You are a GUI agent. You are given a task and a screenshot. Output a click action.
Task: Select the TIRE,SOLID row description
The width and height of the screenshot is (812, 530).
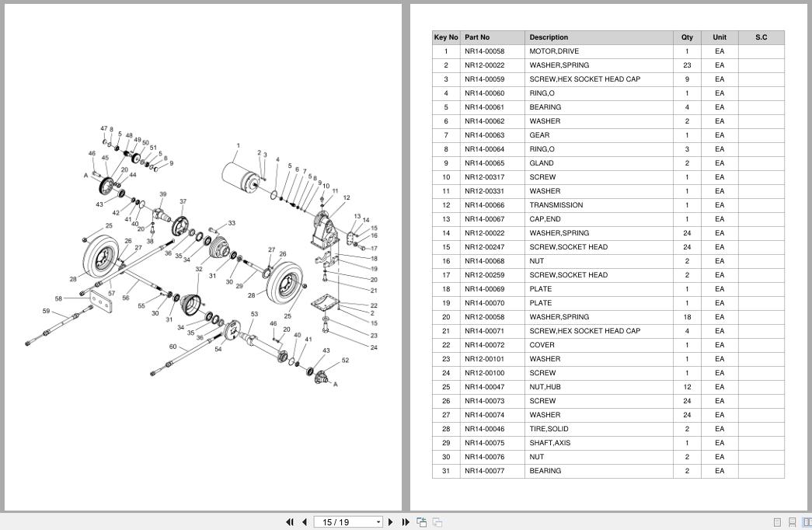click(549, 429)
